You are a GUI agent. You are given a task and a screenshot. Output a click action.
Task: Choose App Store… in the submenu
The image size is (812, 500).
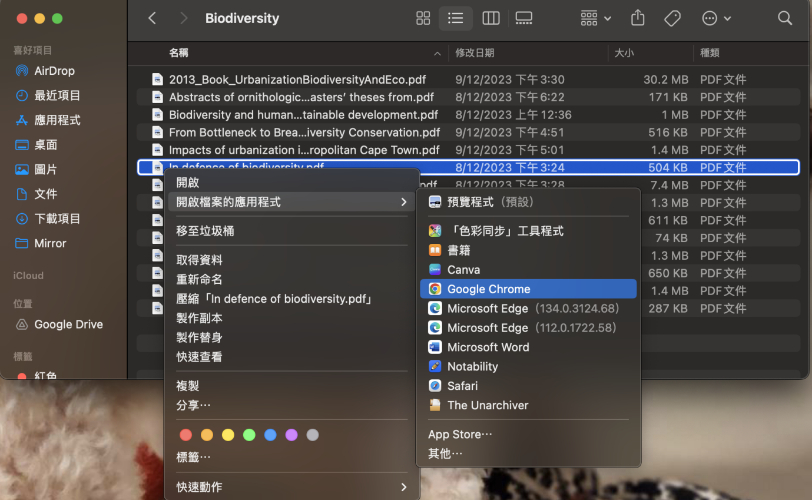(528, 434)
